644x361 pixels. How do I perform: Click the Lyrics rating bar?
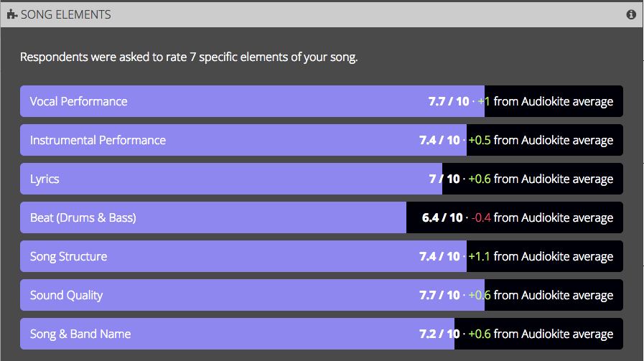[322, 179]
